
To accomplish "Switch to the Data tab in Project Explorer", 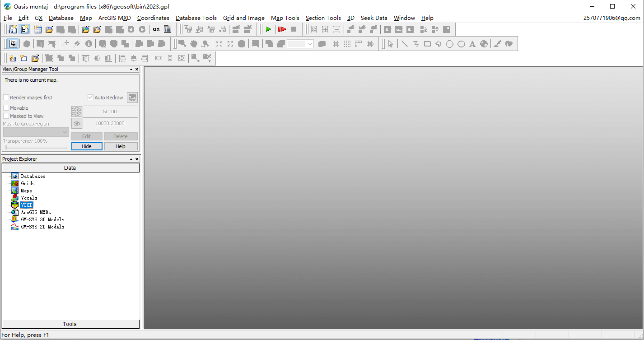I will click(70, 168).
